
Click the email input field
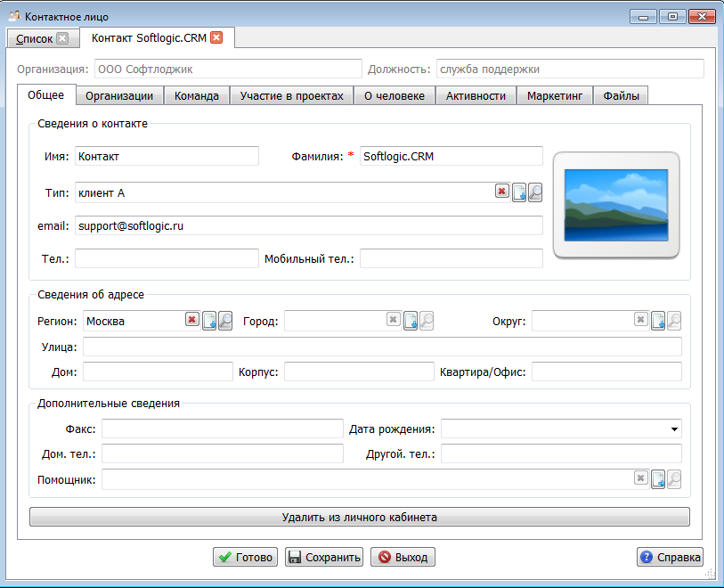[x=309, y=226]
